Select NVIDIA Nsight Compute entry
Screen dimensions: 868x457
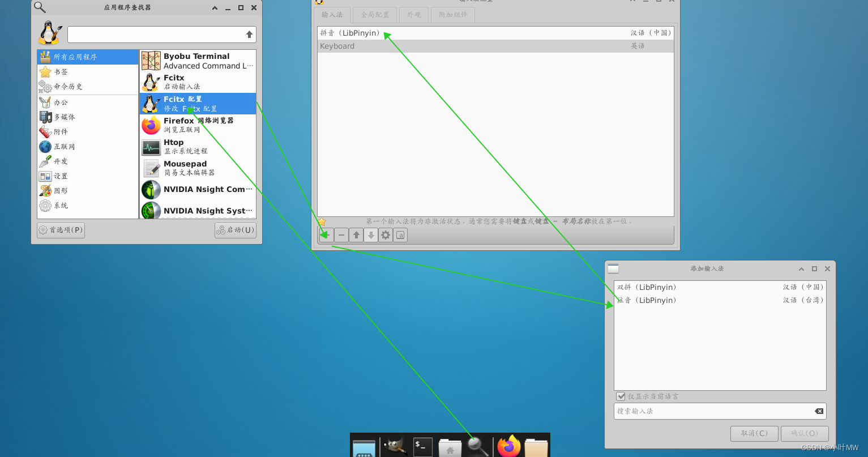198,190
